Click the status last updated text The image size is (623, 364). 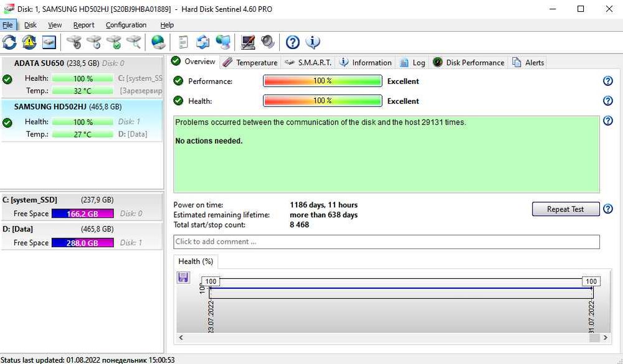click(88, 360)
